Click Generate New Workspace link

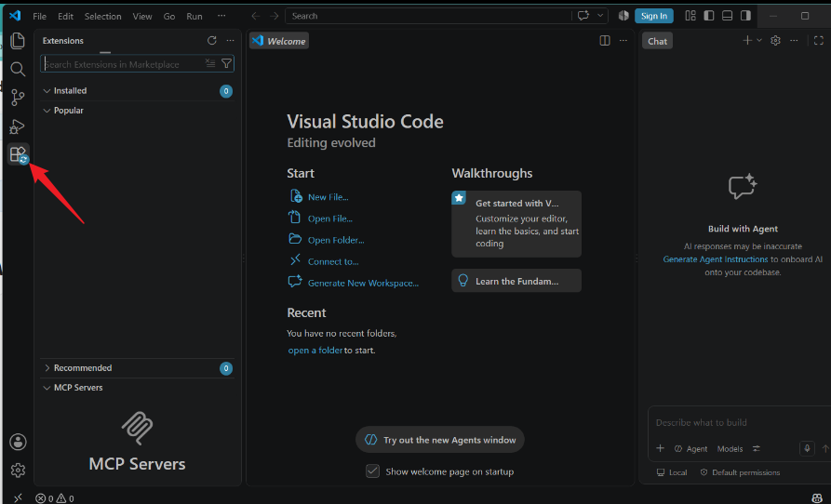point(363,284)
